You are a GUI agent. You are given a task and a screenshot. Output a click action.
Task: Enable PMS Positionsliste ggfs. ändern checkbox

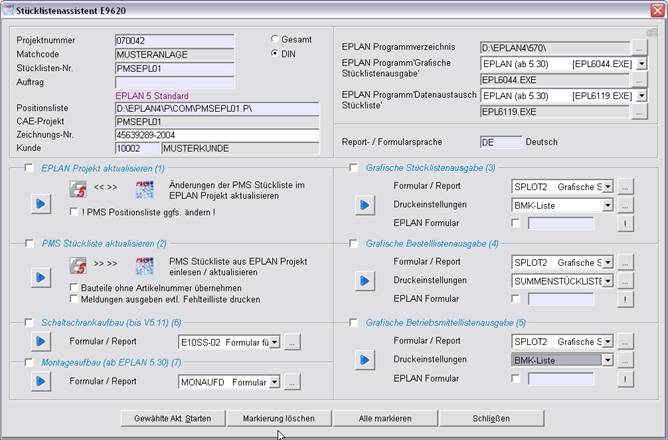point(74,211)
